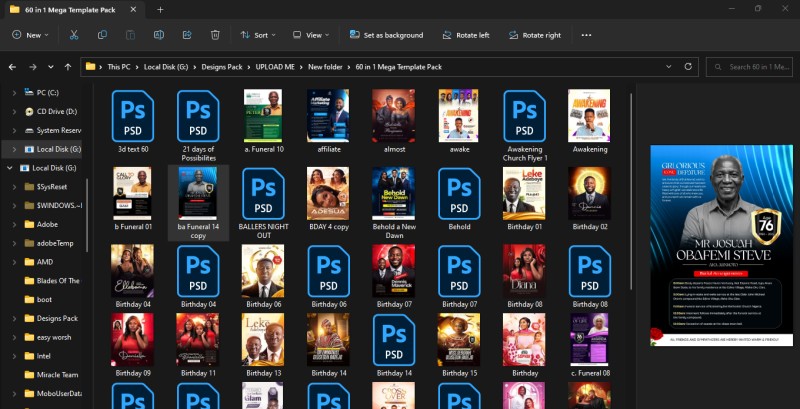Click the Delete trash icon
This screenshot has width=800, height=409.
[215, 35]
